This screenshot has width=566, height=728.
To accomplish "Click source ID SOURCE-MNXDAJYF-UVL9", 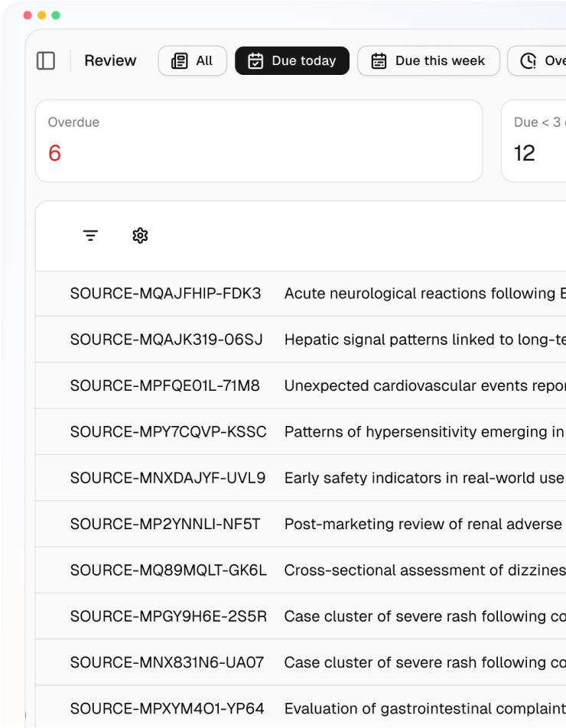I will click(168, 478).
